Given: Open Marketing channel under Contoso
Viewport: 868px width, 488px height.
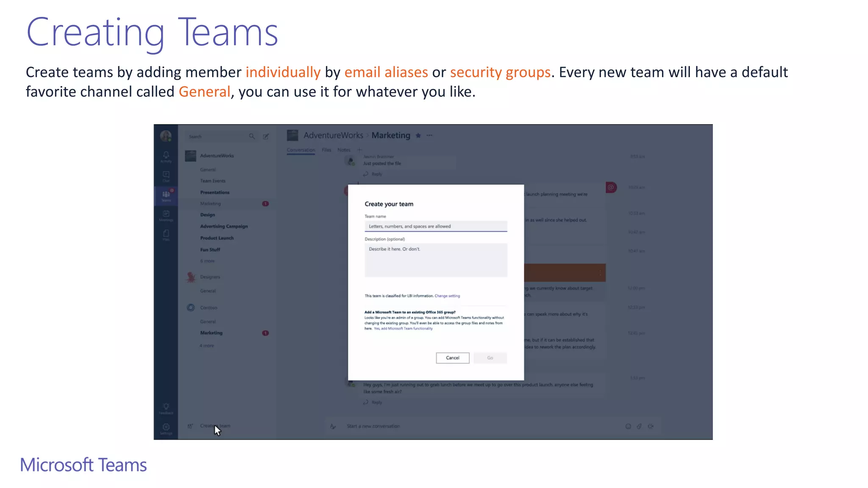Looking at the screenshot, I should (211, 333).
